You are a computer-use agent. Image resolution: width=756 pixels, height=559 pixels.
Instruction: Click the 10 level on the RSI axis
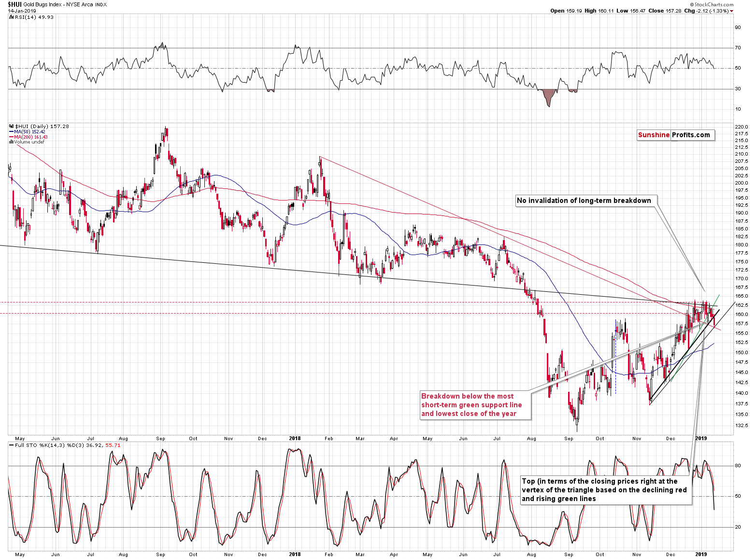(738, 109)
